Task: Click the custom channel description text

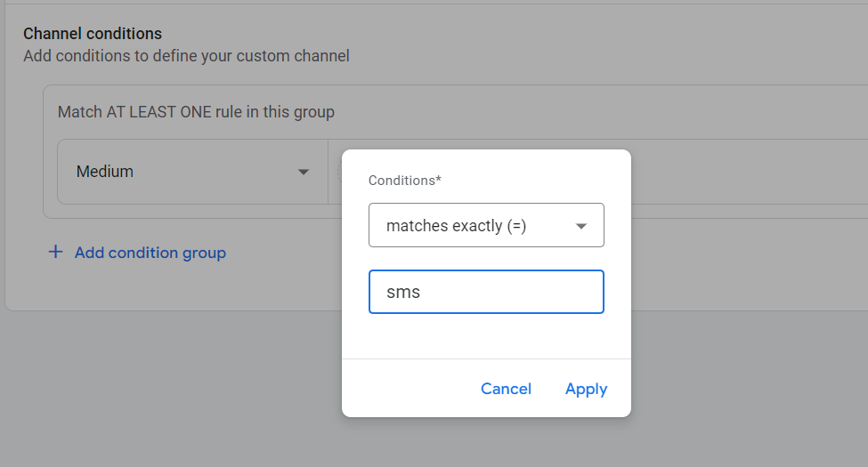Action: (x=186, y=56)
